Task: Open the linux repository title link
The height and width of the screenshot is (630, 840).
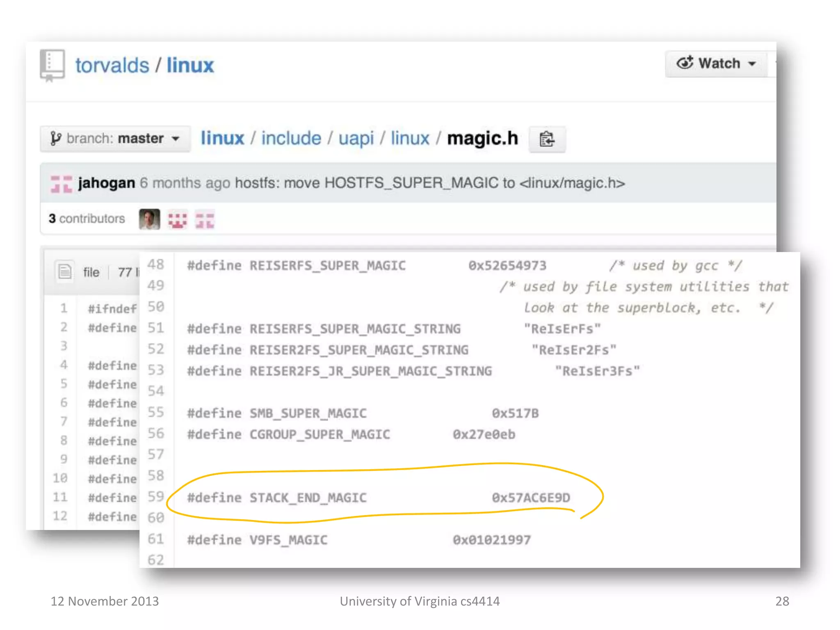Action: tap(190, 66)
